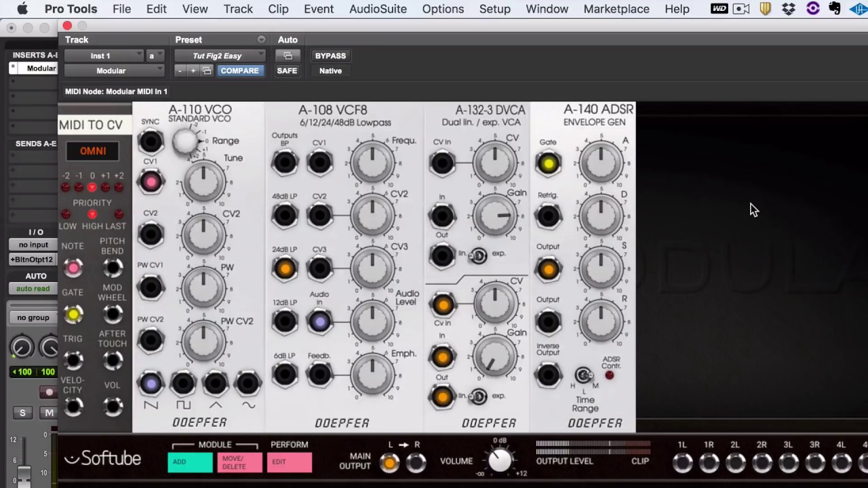
Task: Adjust the main VOLUME knob
Action: coord(500,461)
